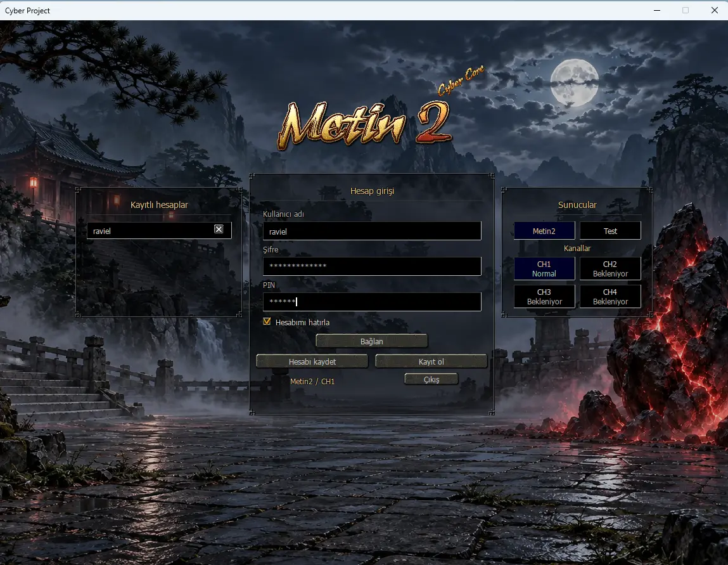Click into the PIN field
This screenshot has width=728, height=565.
coord(372,302)
